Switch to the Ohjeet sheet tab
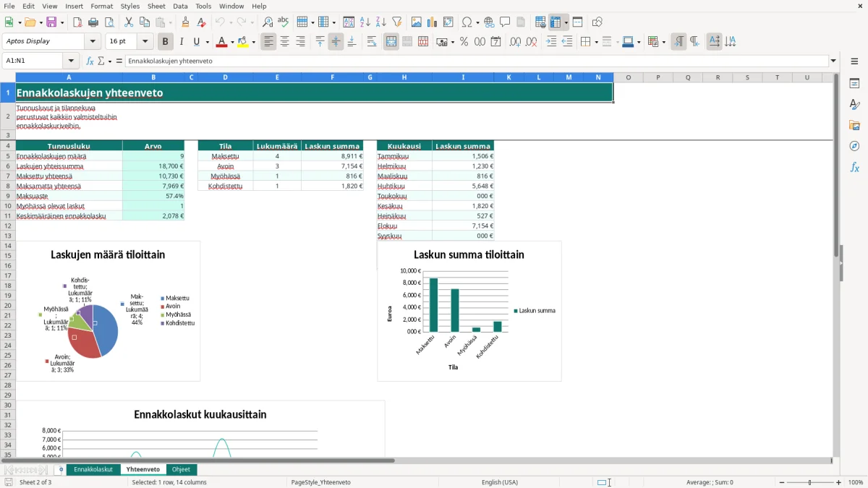The height and width of the screenshot is (488, 868). point(181,469)
